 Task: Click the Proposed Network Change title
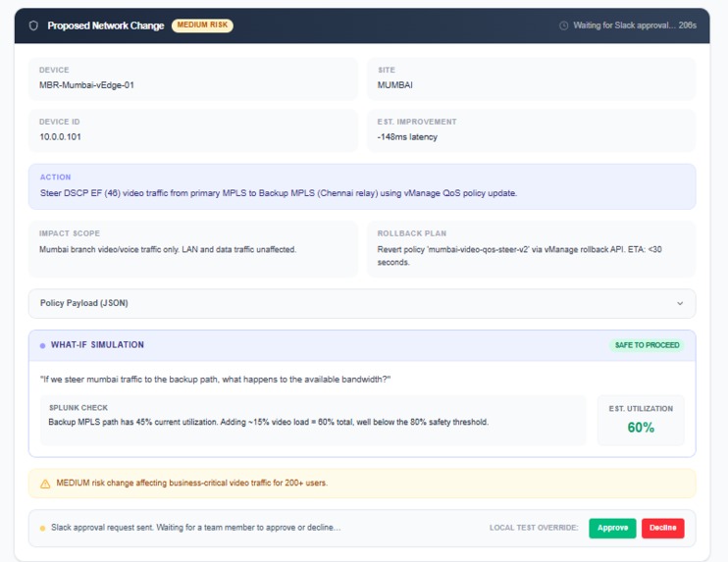pos(106,26)
